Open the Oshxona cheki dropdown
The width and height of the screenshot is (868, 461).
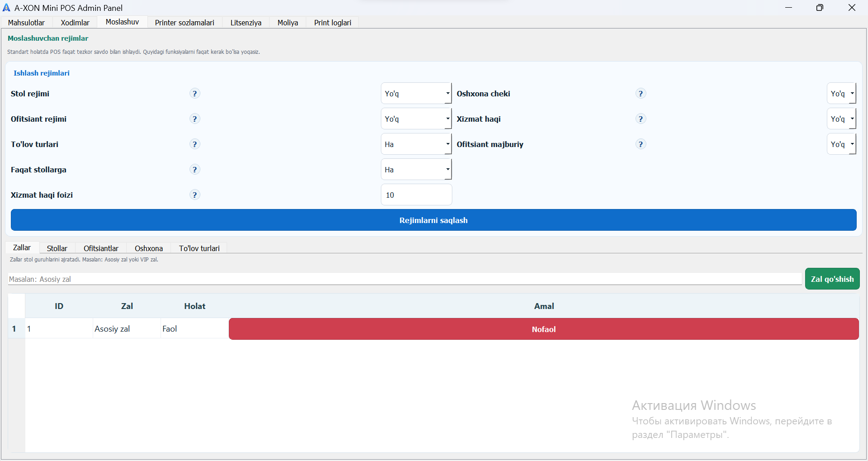841,94
